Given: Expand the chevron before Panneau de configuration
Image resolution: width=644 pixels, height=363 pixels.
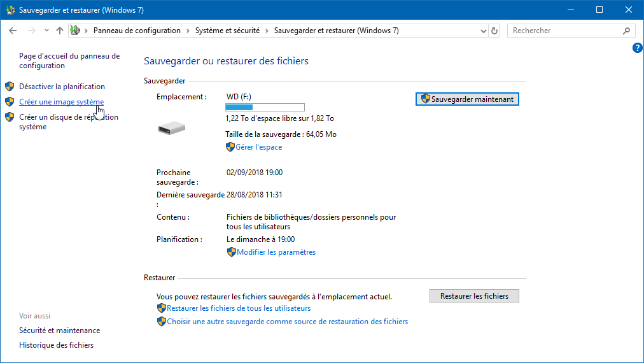Looking at the screenshot, I should (87, 31).
